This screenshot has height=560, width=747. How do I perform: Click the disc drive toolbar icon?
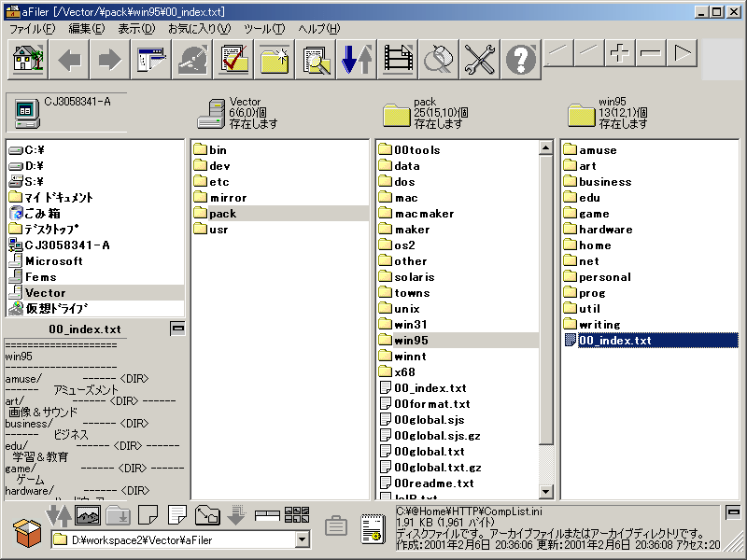(191, 59)
